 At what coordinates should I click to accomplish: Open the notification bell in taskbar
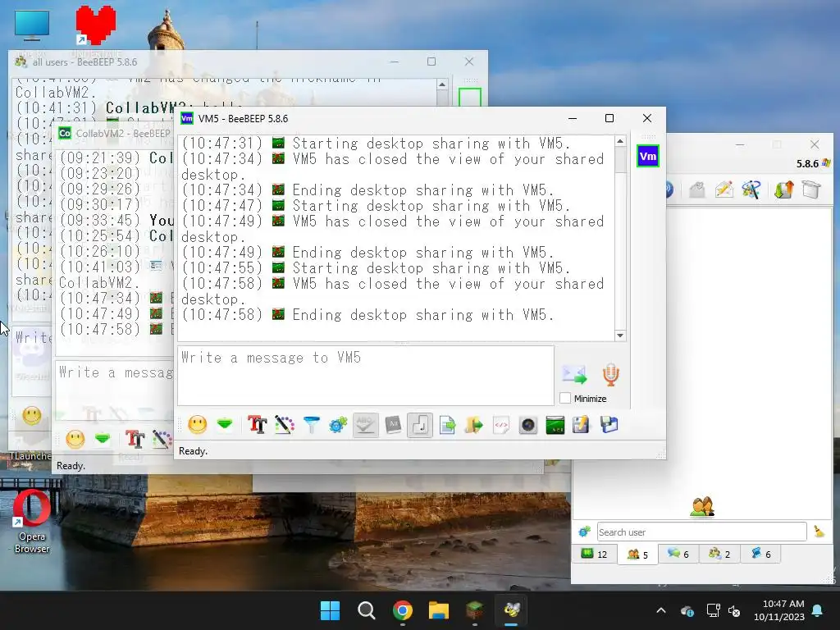coord(818,610)
